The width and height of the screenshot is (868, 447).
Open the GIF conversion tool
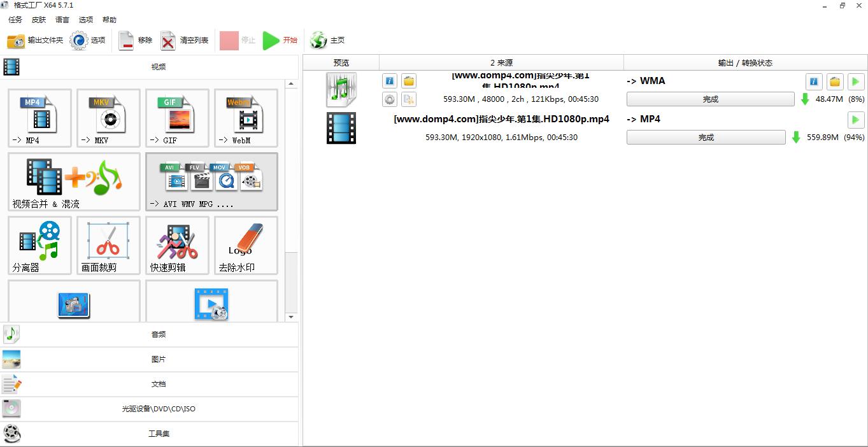[177, 118]
